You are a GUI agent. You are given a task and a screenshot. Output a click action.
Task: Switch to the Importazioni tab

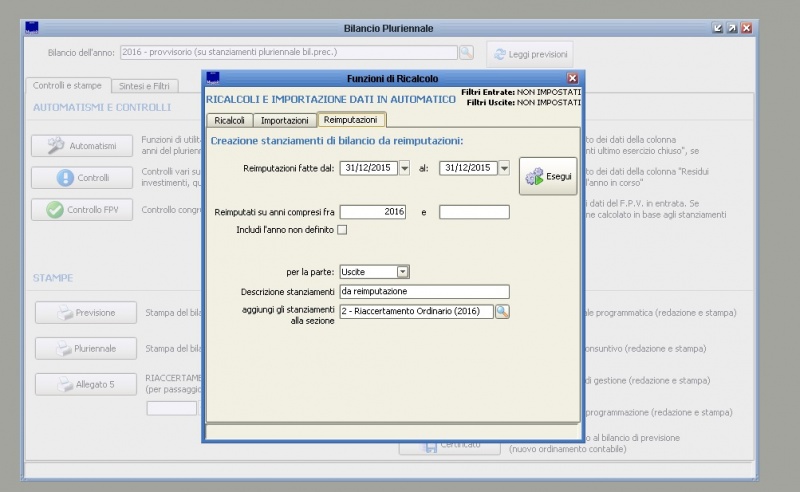click(x=283, y=120)
